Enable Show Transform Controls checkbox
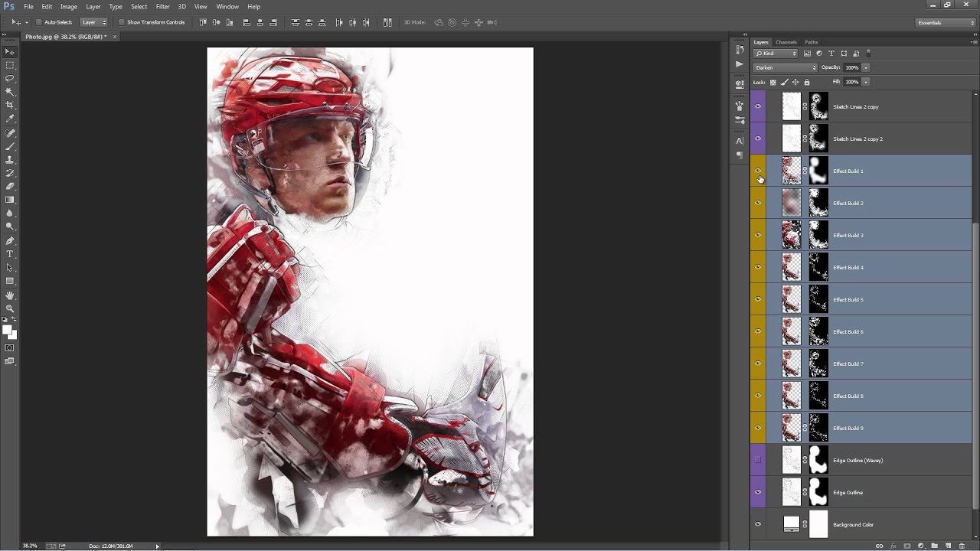 [x=121, y=22]
